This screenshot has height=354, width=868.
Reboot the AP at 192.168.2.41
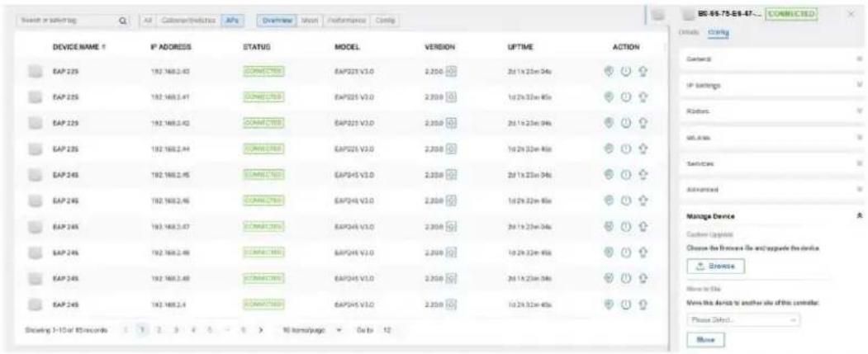point(627,96)
